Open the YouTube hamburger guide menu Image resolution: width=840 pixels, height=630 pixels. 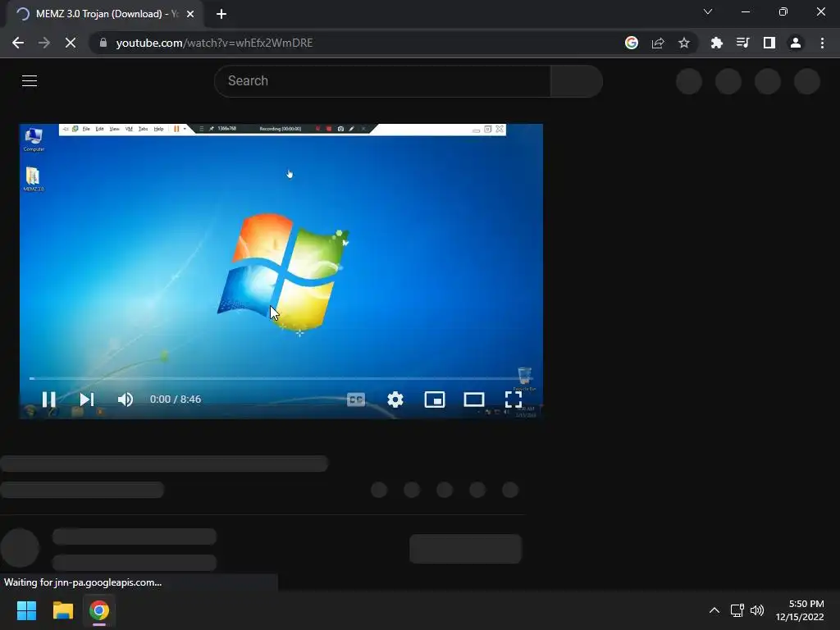tap(30, 81)
